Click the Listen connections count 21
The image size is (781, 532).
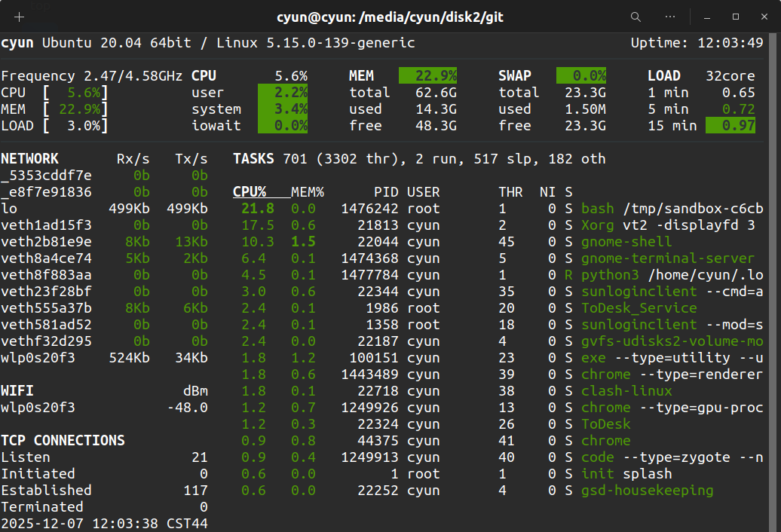200,457
